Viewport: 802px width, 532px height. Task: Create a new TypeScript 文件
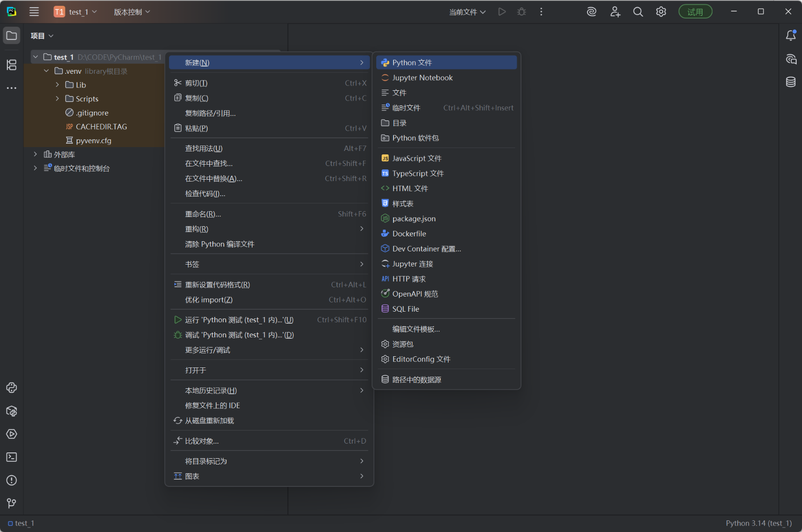point(447,173)
